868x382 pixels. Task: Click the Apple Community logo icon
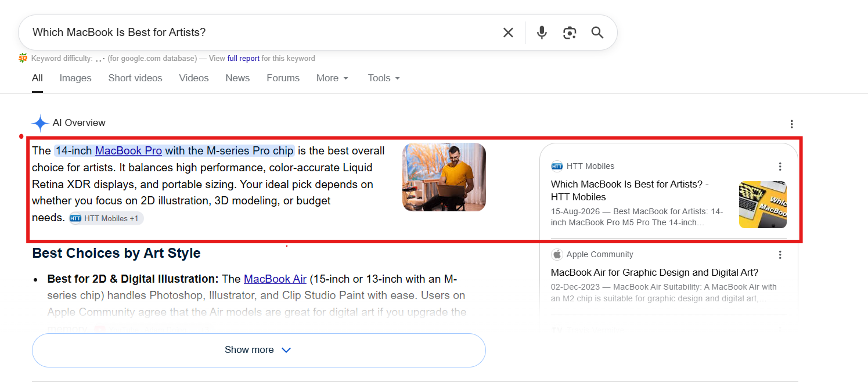pos(557,254)
